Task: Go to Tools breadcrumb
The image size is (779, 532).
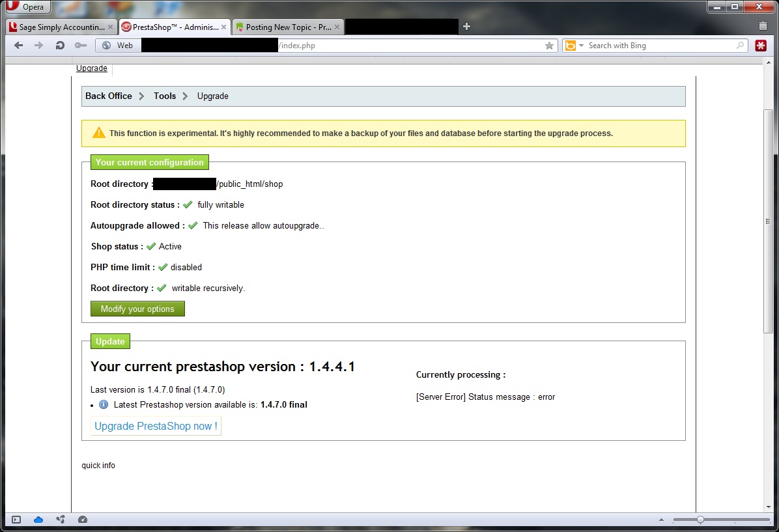Action: tap(164, 96)
